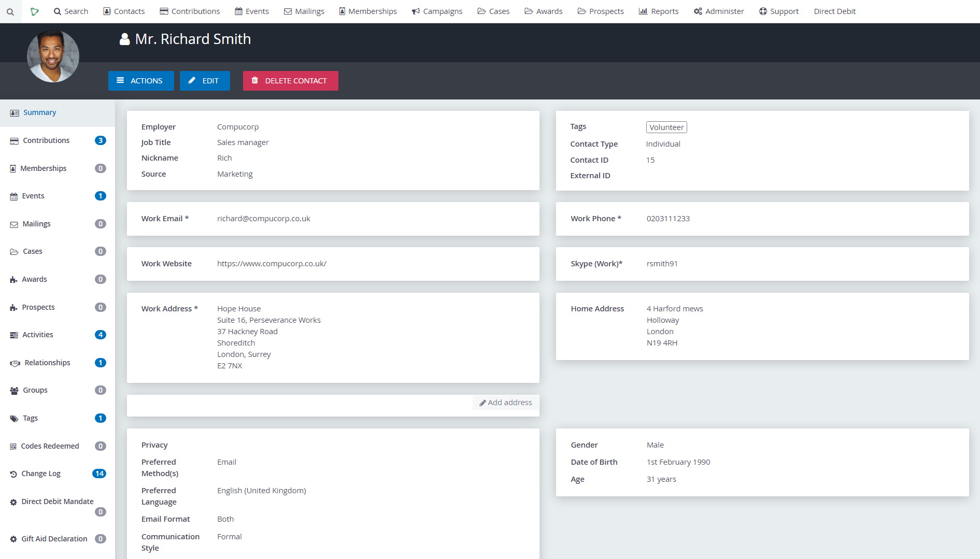This screenshot has width=980, height=559.
Task: Open the Contacts menu
Action: tap(124, 11)
